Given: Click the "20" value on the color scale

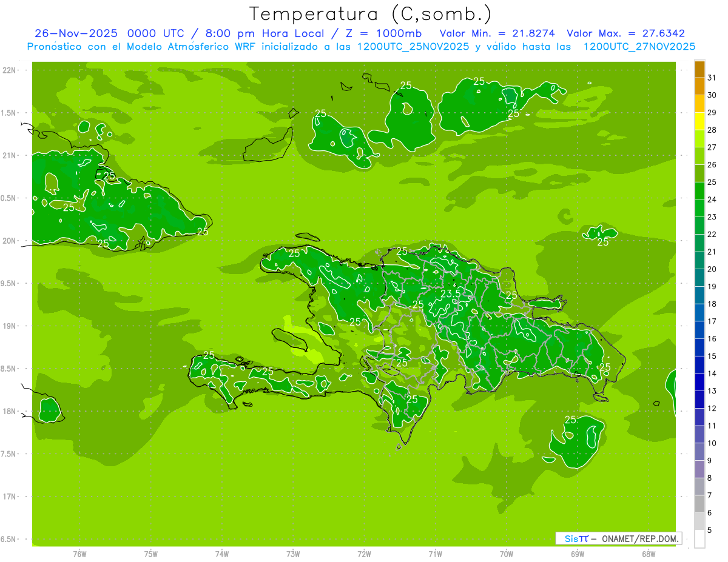Looking at the screenshot, I should coord(712,269).
